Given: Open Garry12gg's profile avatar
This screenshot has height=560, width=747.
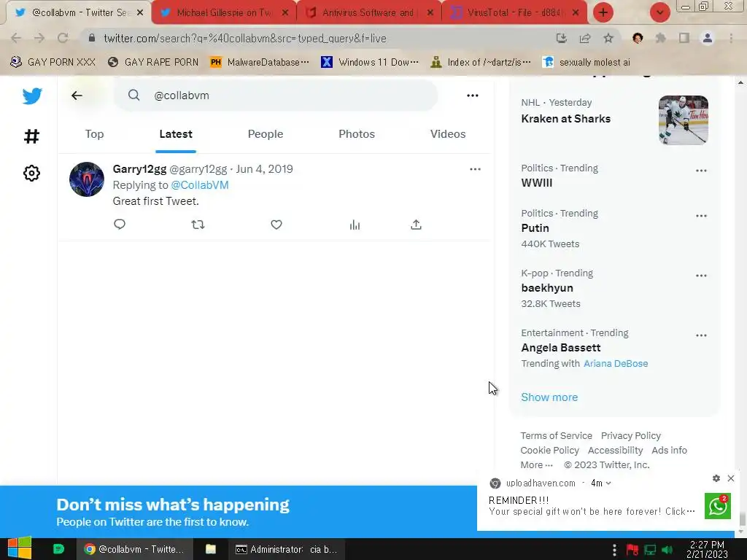Looking at the screenshot, I should point(87,179).
